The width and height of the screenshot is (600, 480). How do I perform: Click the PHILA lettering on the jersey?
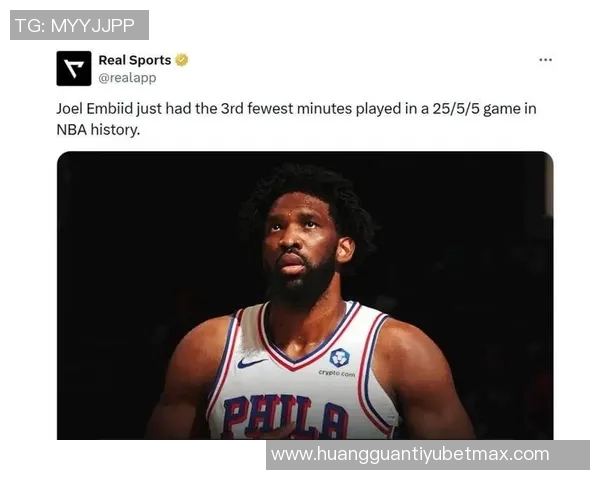coord(286,417)
